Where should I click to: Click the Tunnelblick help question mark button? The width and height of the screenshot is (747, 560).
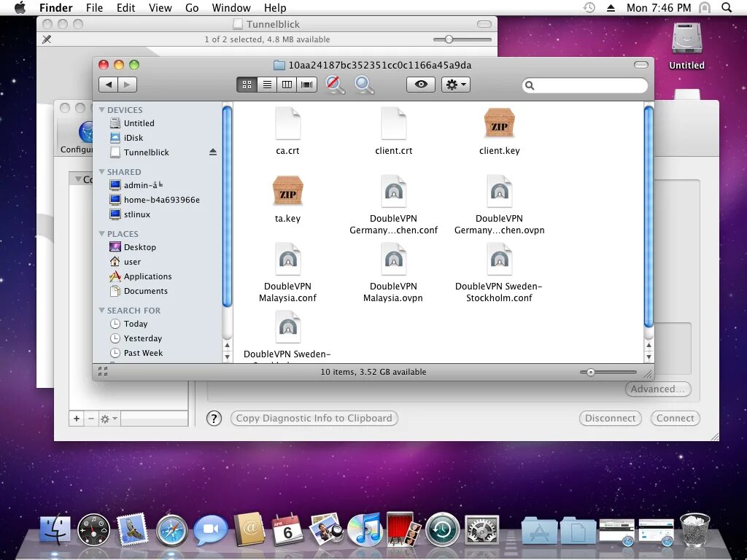[x=214, y=419]
